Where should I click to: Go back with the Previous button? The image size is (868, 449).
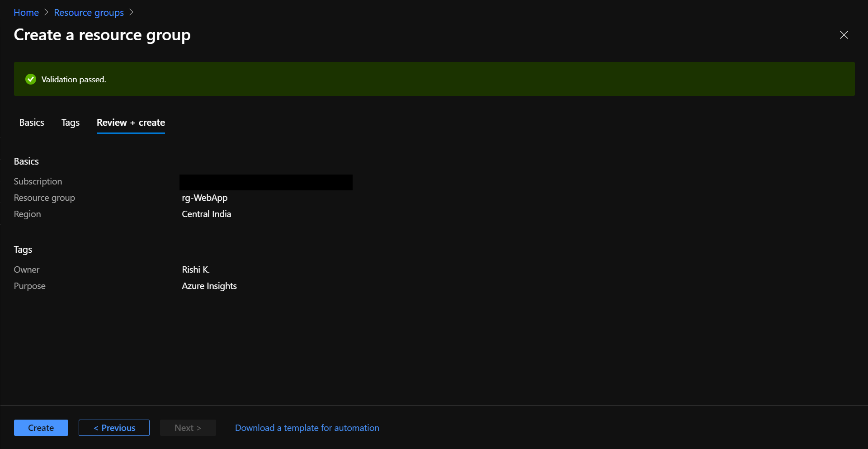114,428
